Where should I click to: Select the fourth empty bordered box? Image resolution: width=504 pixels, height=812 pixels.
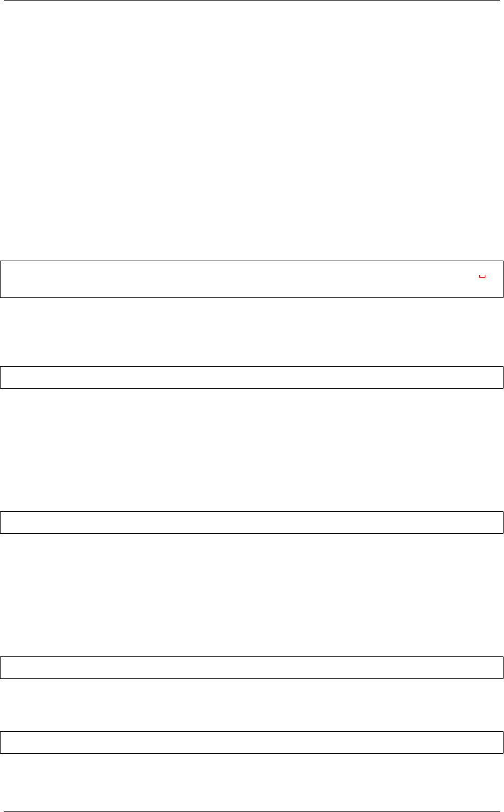252,667
